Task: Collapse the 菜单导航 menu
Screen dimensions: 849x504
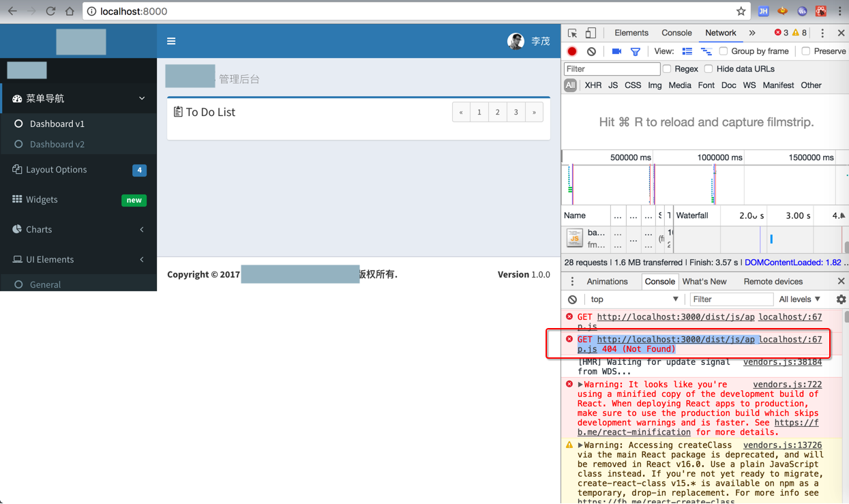Action: (x=78, y=98)
